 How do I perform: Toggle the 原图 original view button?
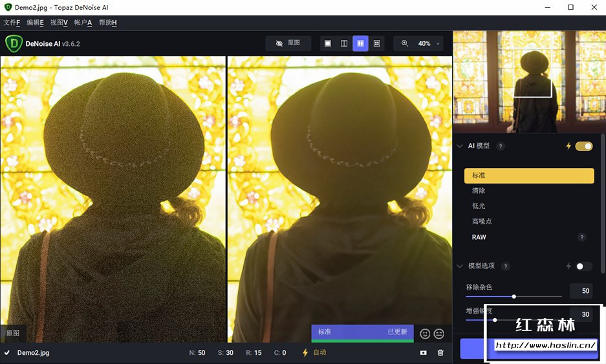[x=288, y=43]
